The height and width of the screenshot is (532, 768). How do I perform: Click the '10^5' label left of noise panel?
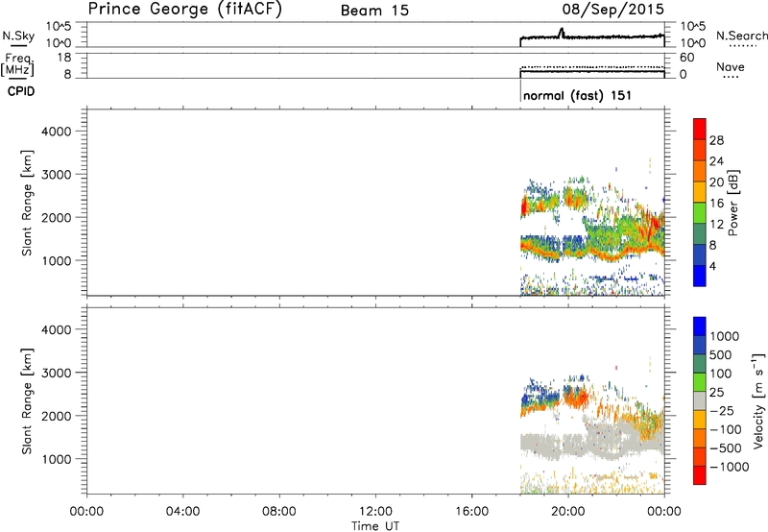(x=58, y=27)
